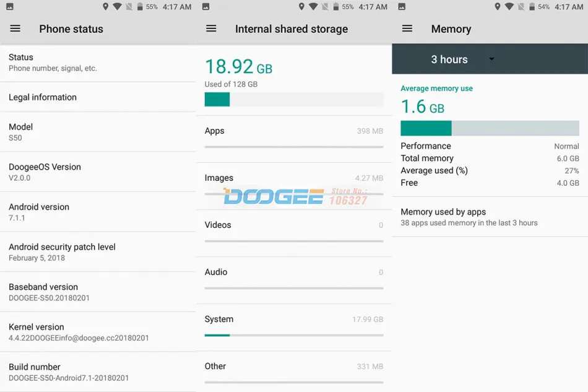Screen dimensions: 588x392
Task: Click the average memory use bar
Action: [490, 128]
